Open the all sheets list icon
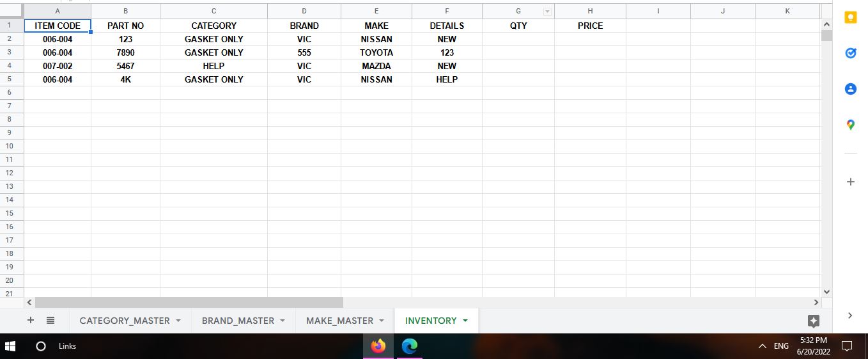 [x=50, y=320]
